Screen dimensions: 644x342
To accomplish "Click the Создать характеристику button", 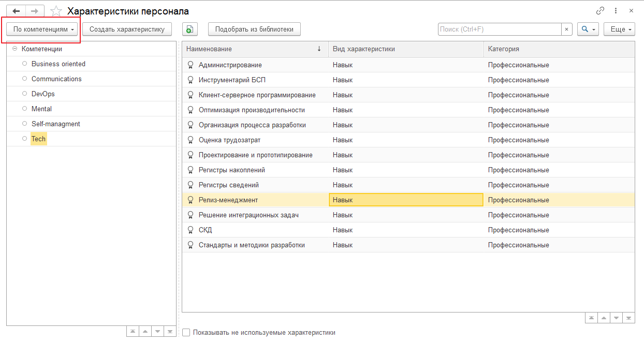I will coord(127,29).
